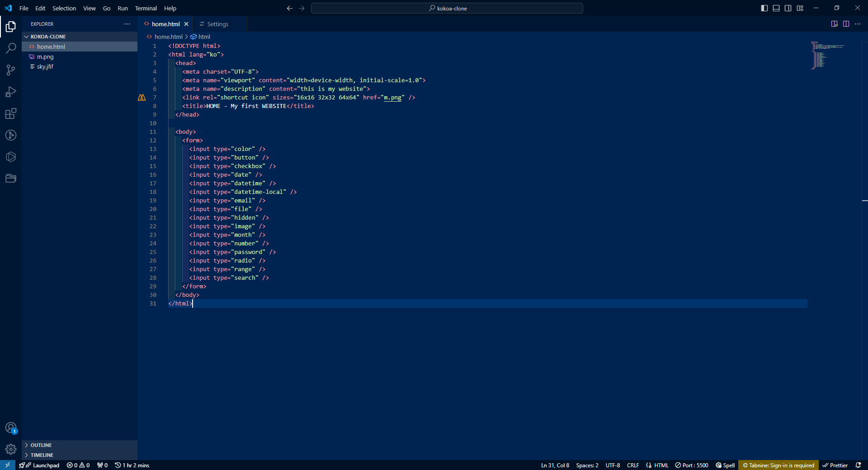Change the UTF-8 encoding selector
The height and width of the screenshot is (470, 868).
point(613,465)
